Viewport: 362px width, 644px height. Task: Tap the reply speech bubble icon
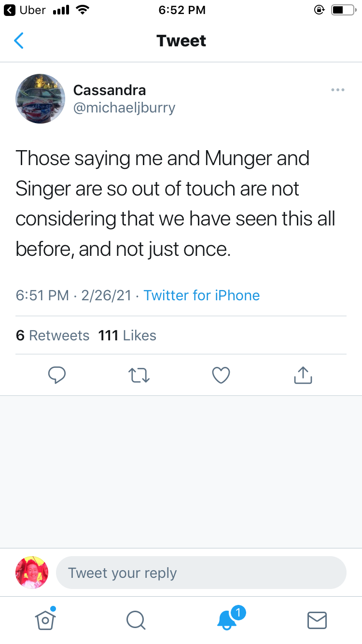coord(57,375)
